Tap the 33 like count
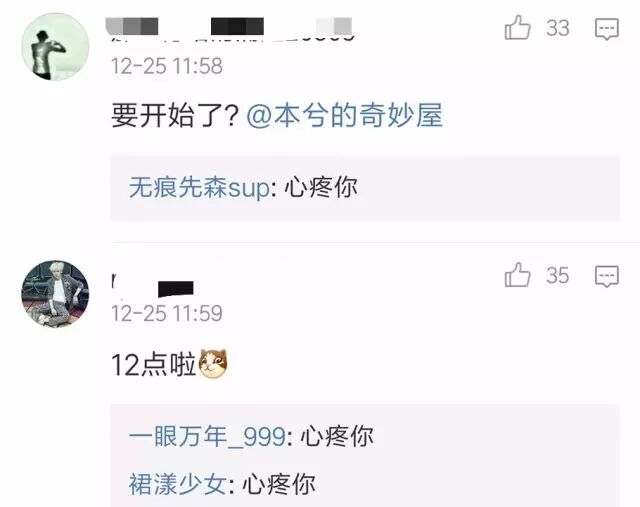 coord(558,28)
